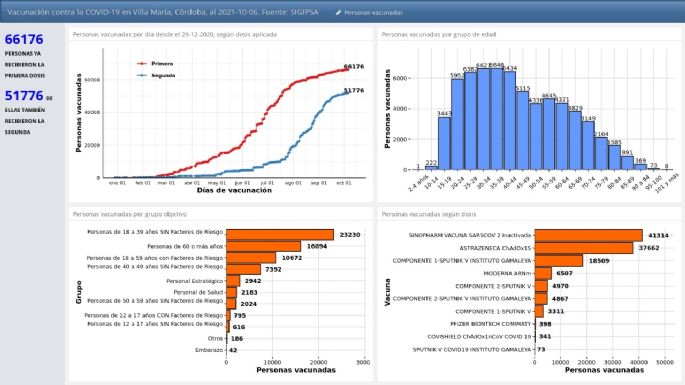Click the 10672 value in target group chart
685x385 pixels.
point(292,258)
